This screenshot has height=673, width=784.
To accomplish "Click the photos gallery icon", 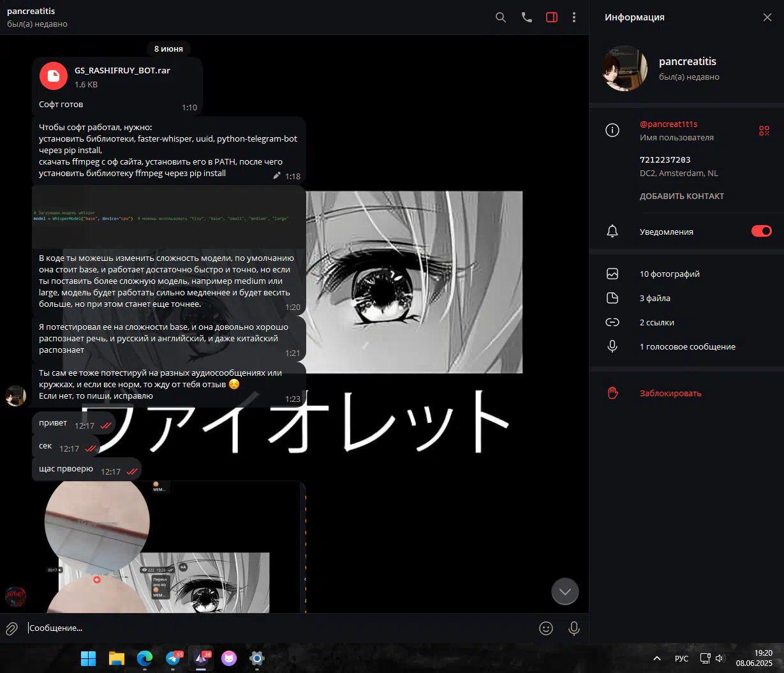I will tap(612, 274).
